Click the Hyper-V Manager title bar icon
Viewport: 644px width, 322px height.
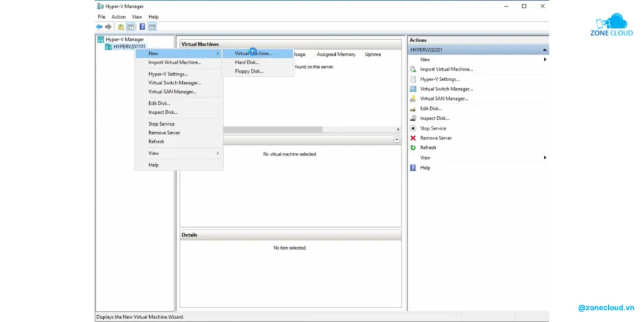(x=100, y=6)
